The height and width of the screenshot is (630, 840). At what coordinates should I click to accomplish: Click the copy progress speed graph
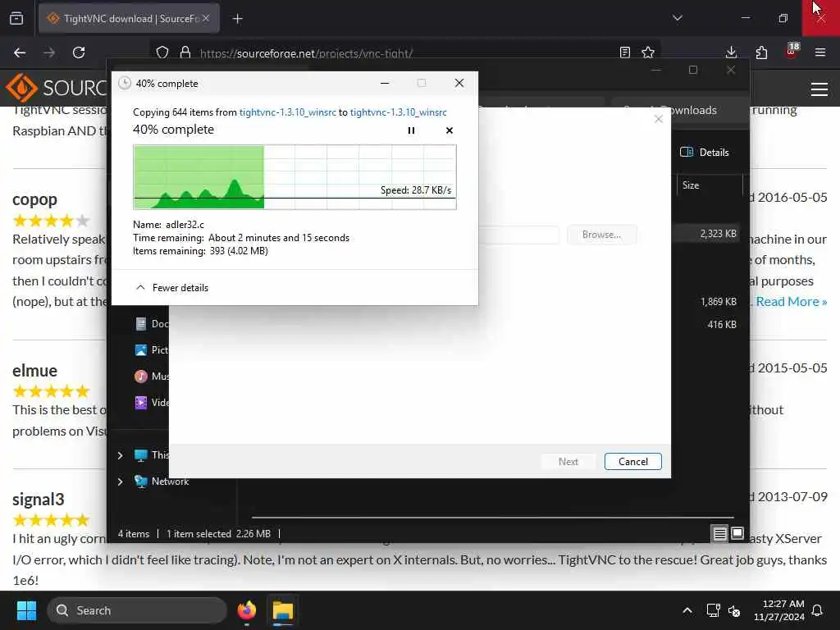294,177
